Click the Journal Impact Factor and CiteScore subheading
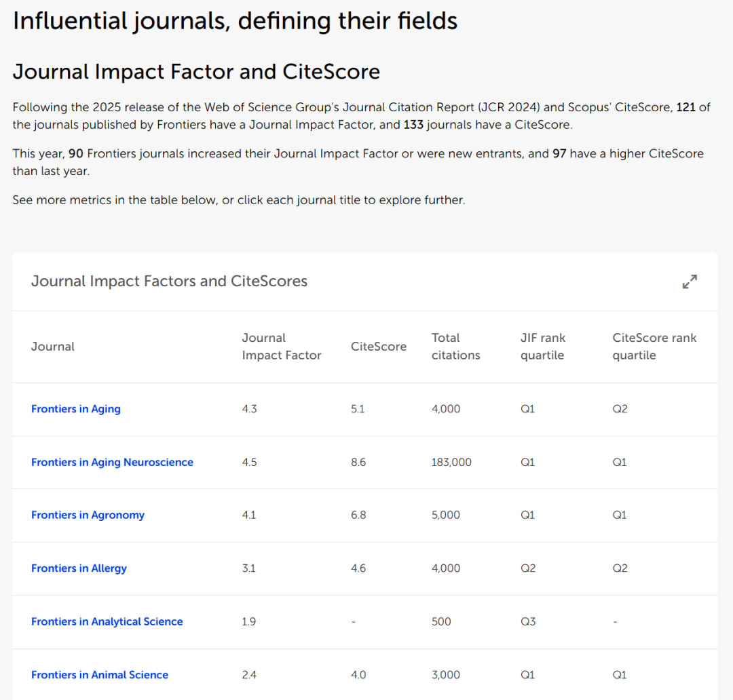Image resolution: width=733 pixels, height=700 pixels. (x=196, y=72)
